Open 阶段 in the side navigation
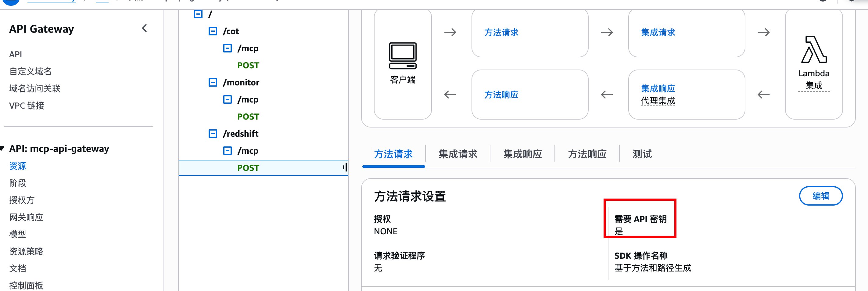Screen dimensions: 868x291 coord(17,183)
